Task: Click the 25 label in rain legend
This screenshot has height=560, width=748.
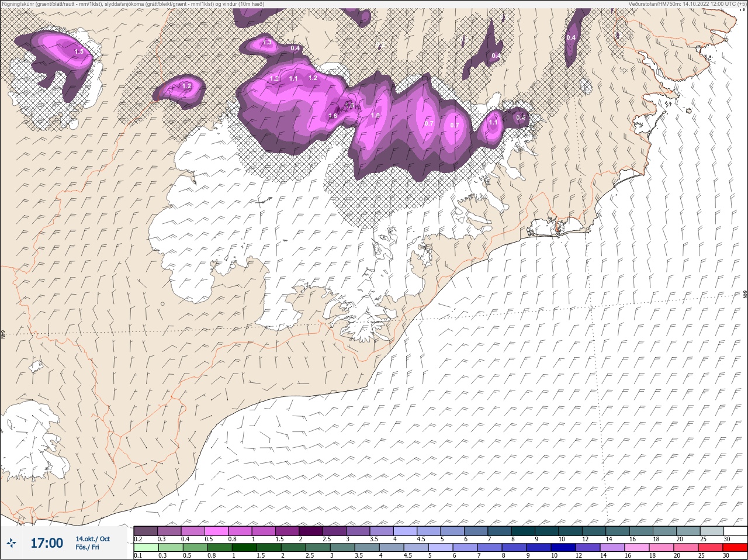Action: point(701,556)
